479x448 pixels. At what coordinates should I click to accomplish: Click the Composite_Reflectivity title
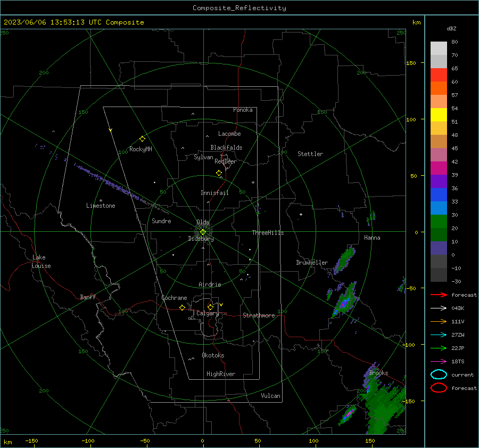click(239, 8)
